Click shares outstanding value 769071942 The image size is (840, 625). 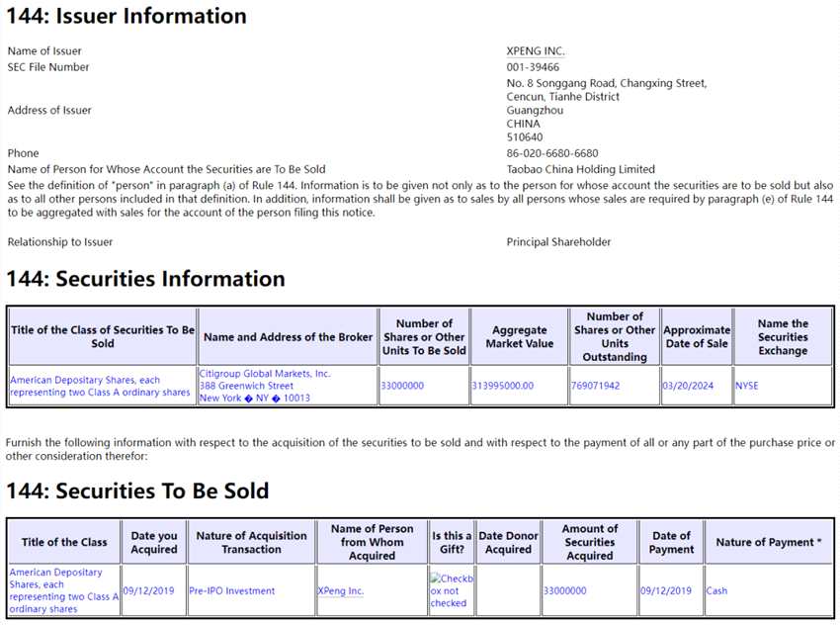point(596,386)
